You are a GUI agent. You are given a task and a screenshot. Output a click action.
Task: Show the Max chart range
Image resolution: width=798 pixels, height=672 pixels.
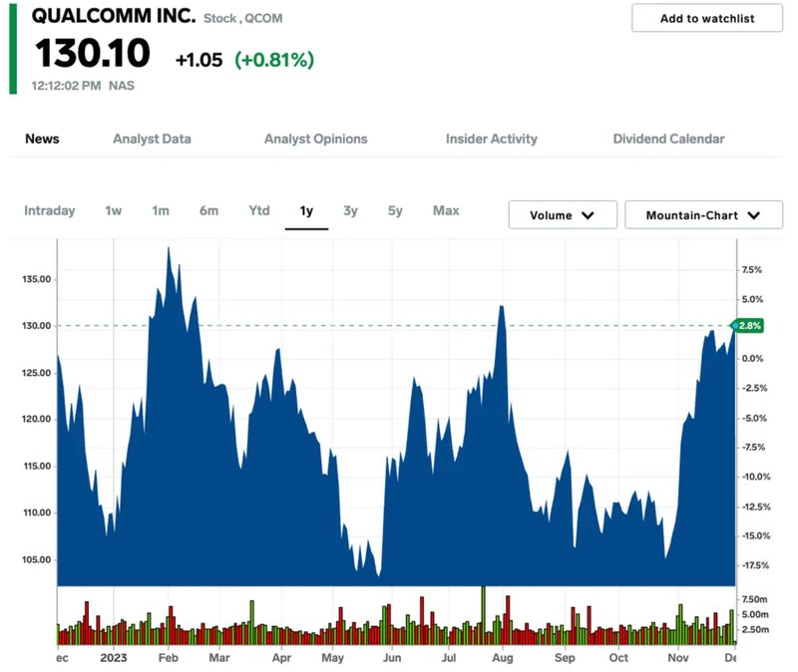[x=446, y=210]
